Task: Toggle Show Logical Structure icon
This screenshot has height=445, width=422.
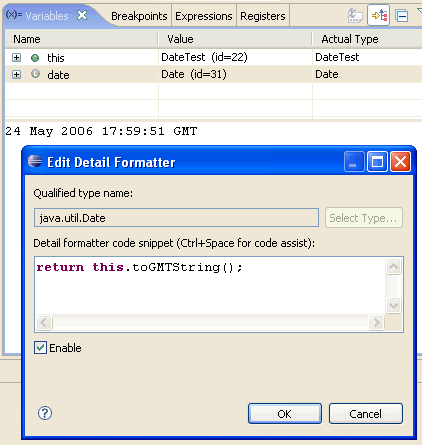Action: pyautogui.click(x=379, y=15)
